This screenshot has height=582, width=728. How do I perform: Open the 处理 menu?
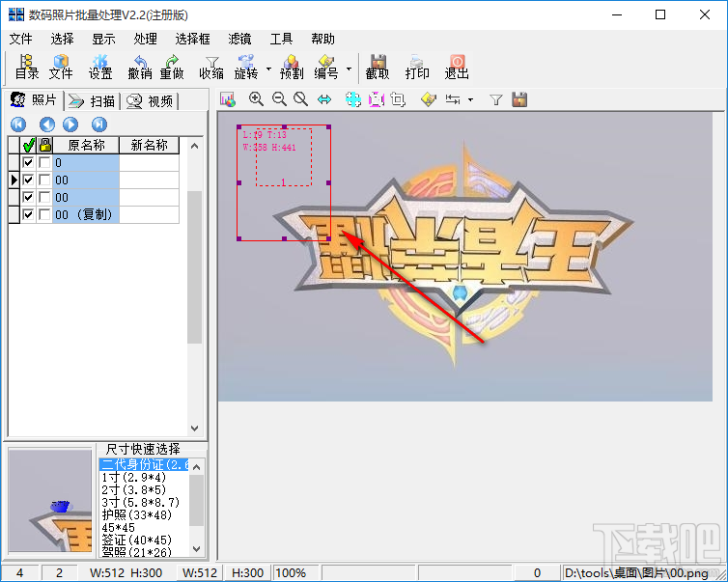tap(146, 39)
